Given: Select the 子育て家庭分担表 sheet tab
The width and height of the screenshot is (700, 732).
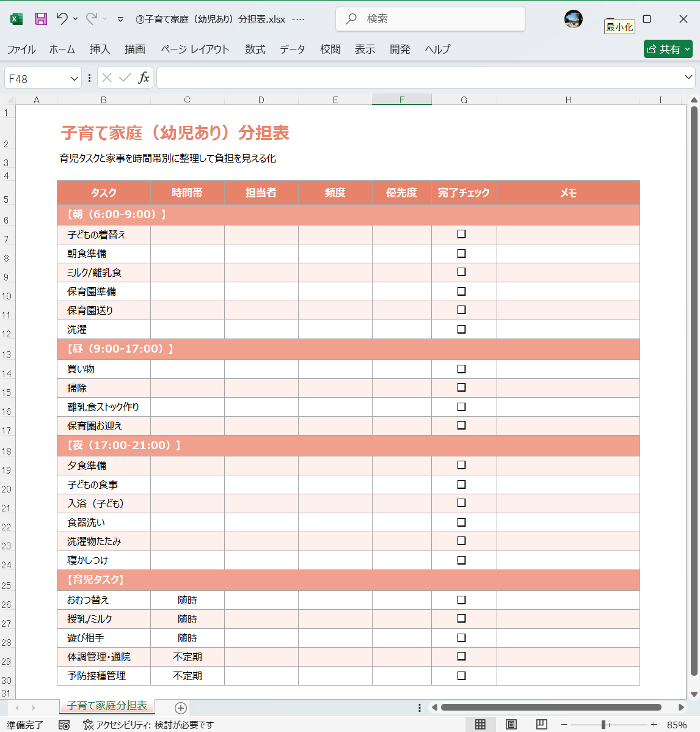Looking at the screenshot, I should pos(107,706).
